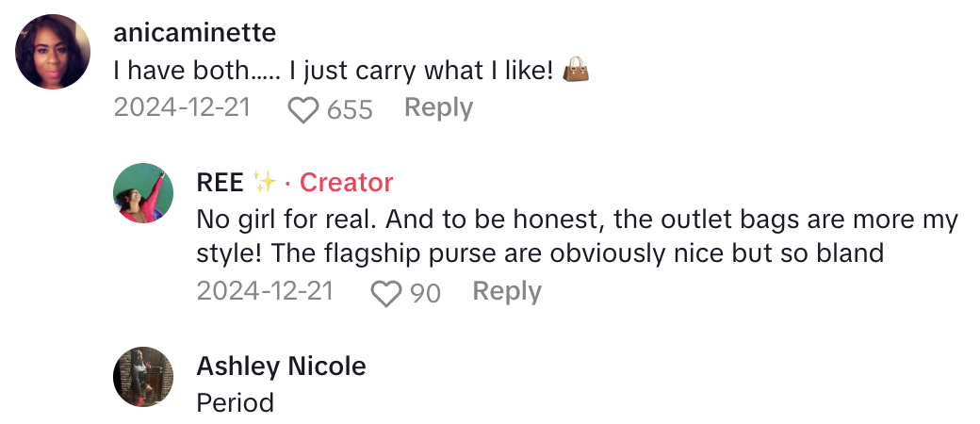
Task: Select REE's "No girl for real" reply text
Action: coord(577,237)
